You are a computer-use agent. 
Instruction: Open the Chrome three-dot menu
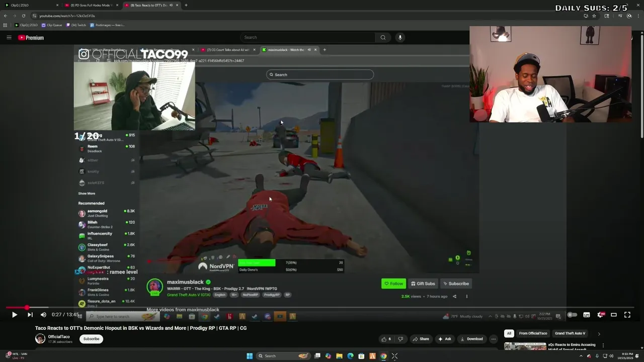click(638, 16)
